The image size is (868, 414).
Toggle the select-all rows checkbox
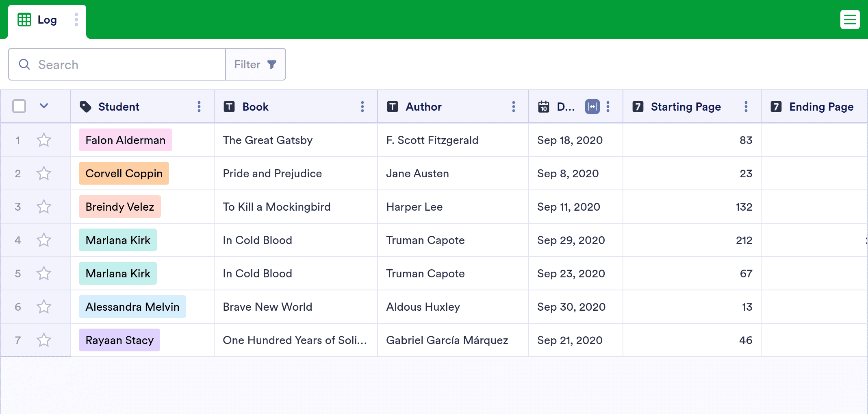click(x=19, y=106)
